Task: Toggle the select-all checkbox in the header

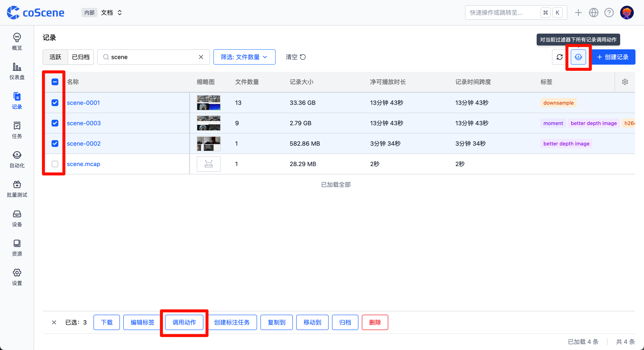Action: (x=55, y=82)
